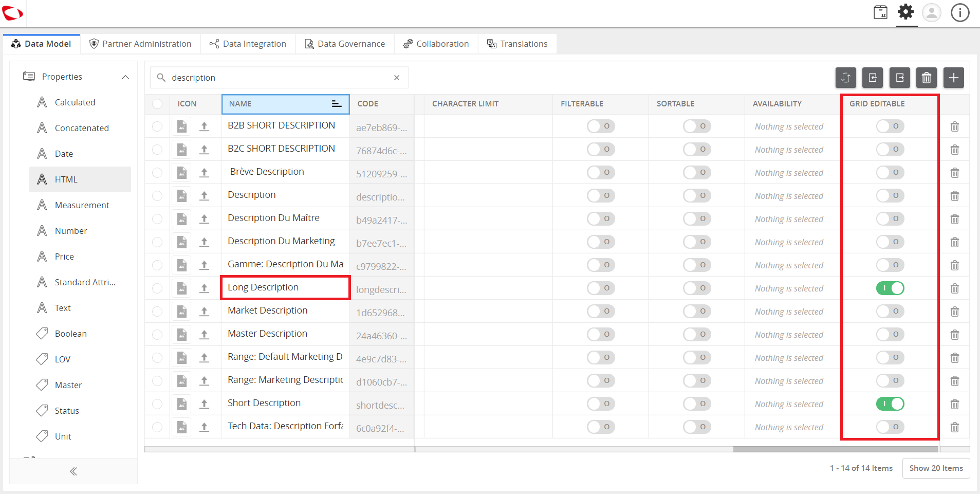Click the Long Description name cell
Image resolution: width=980 pixels, height=494 pixels.
click(x=285, y=288)
